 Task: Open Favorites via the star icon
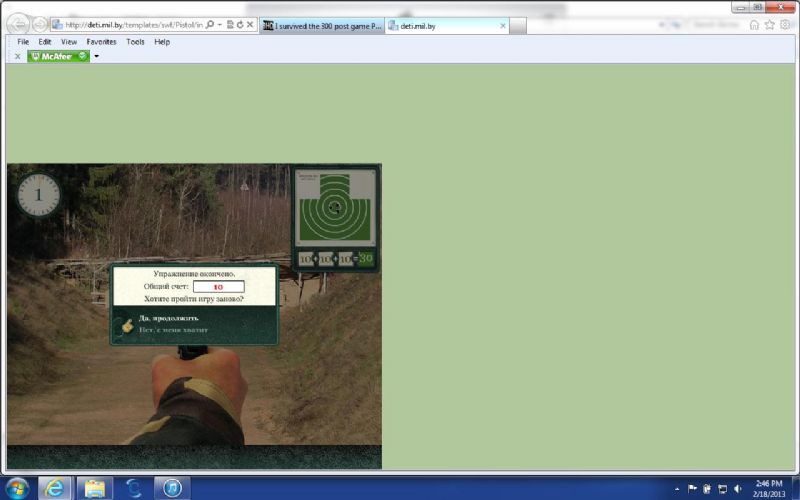click(769, 25)
